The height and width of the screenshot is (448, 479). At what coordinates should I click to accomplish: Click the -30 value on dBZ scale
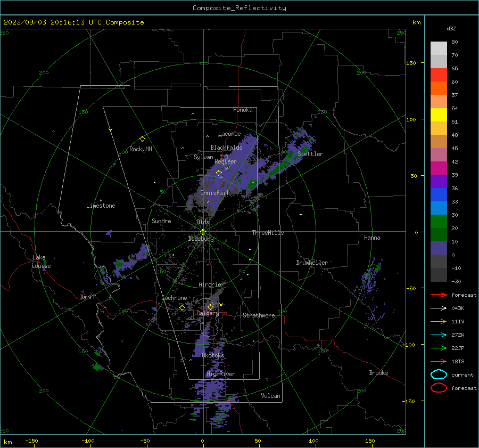pos(456,281)
